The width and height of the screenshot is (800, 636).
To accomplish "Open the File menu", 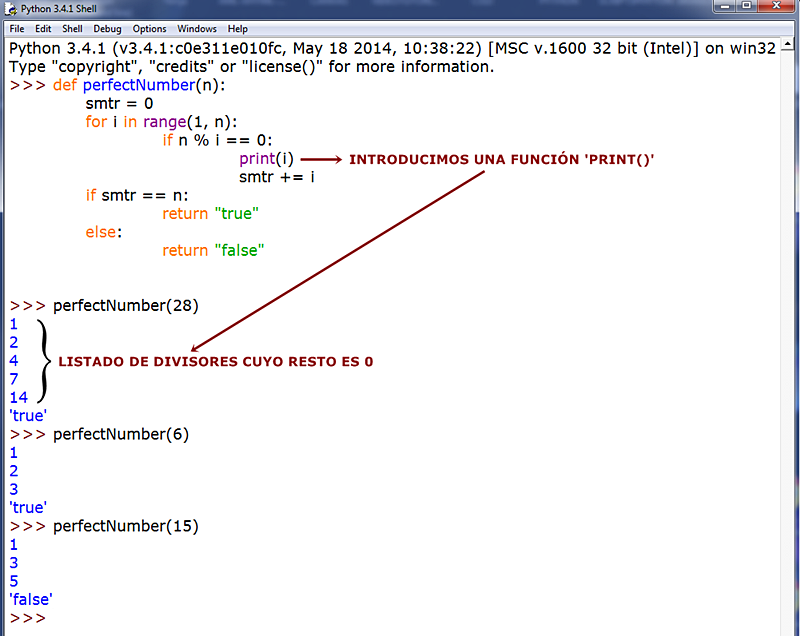I will point(16,28).
